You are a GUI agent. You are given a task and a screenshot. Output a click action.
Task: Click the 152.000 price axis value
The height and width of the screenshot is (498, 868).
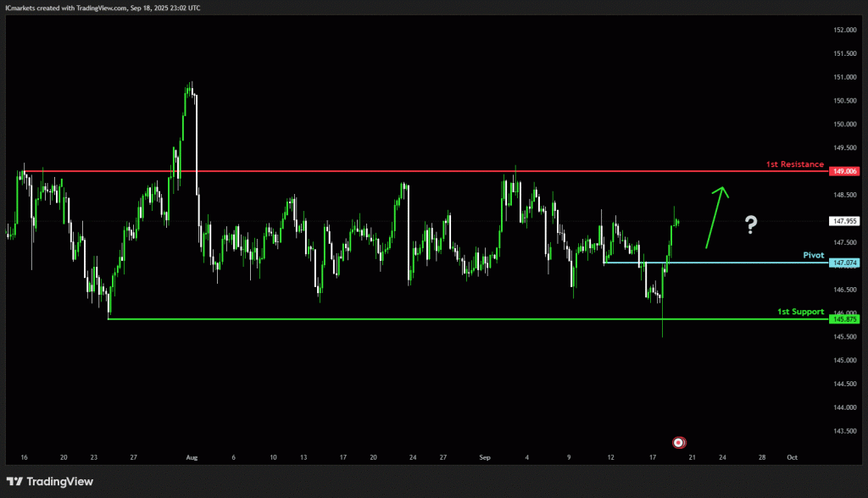(845, 30)
